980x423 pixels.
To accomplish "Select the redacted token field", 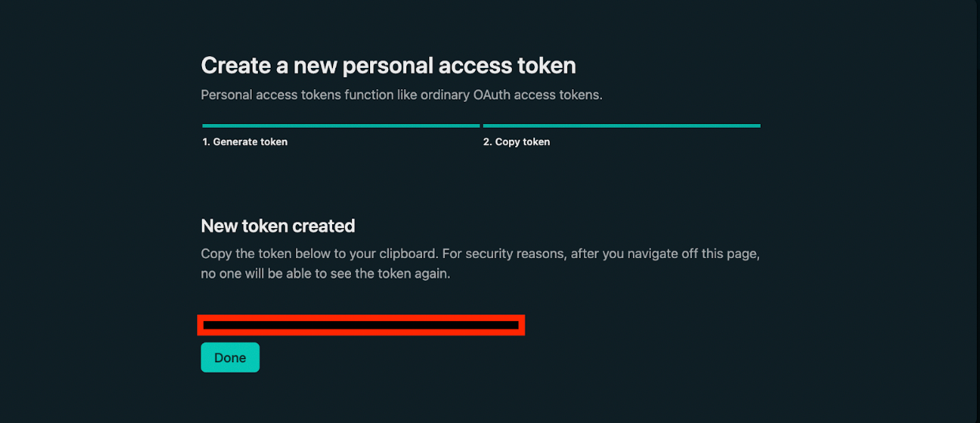I will click(x=361, y=324).
